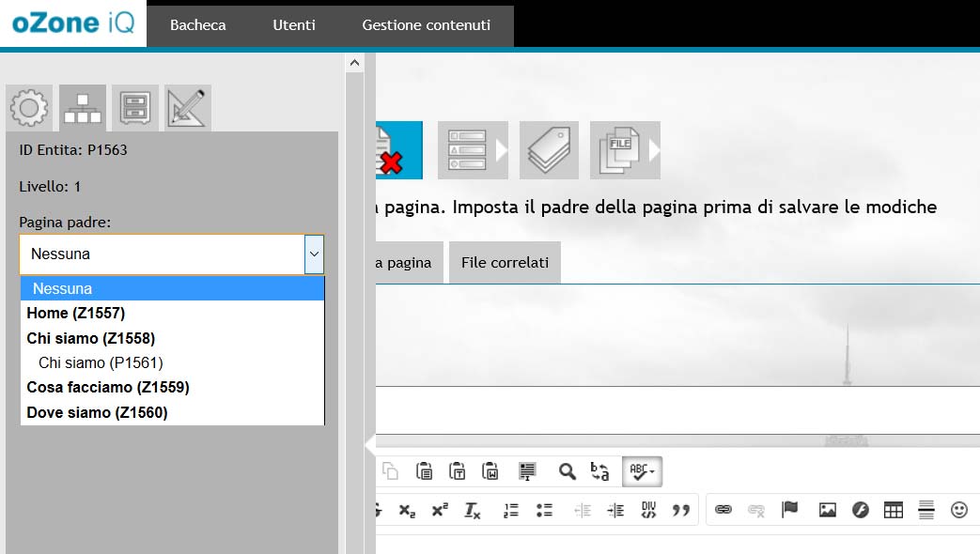Open the spell checker dropdown arrow

coord(652,471)
